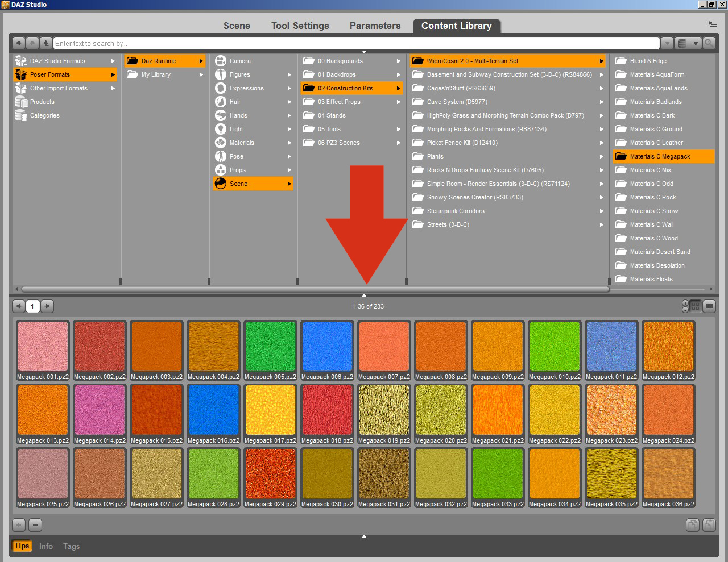Expand the Scene content type arrow
The image size is (728, 562).
(289, 184)
